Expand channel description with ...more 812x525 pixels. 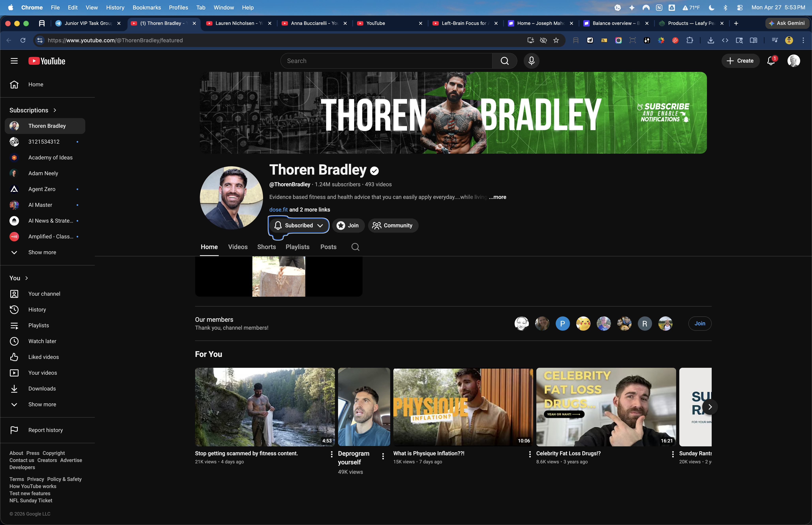497,197
